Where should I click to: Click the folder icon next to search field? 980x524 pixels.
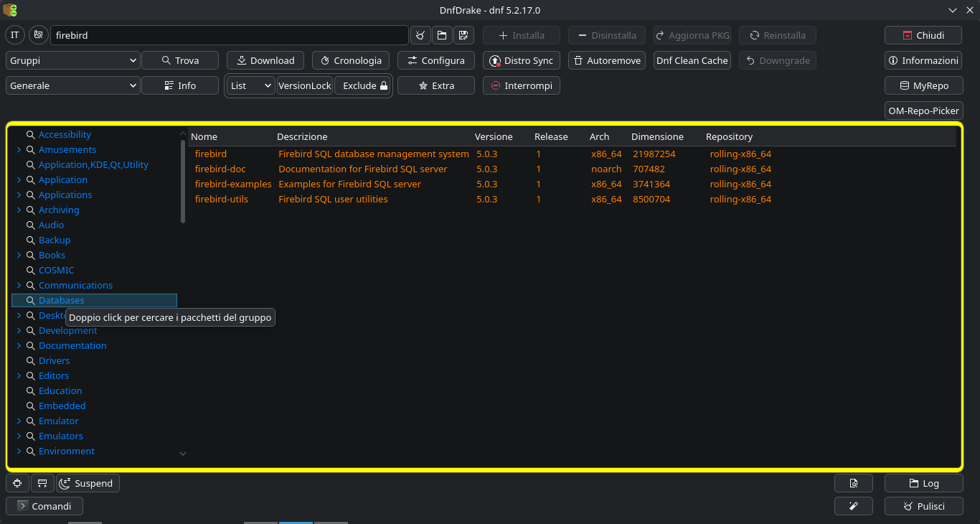click(441, 35)
